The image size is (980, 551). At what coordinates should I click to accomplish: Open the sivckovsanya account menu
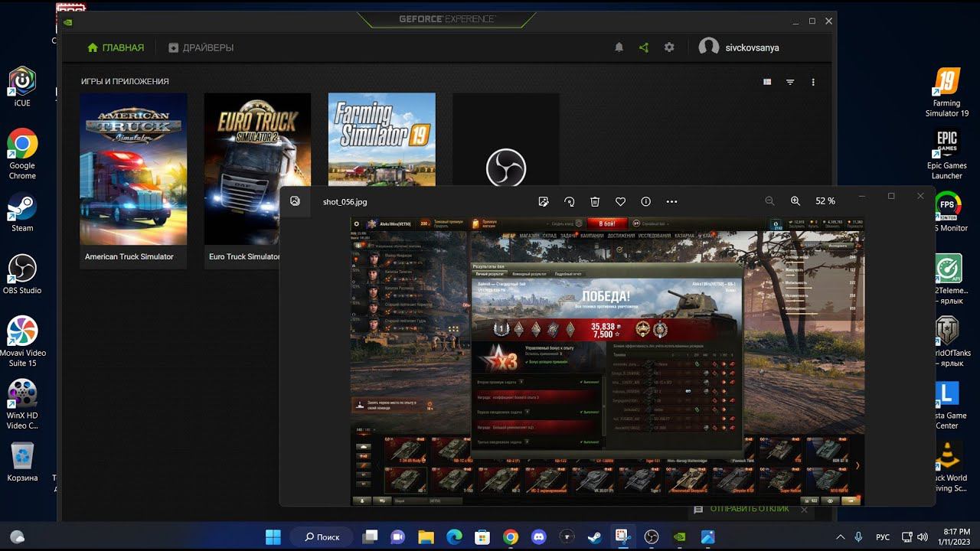740,47
